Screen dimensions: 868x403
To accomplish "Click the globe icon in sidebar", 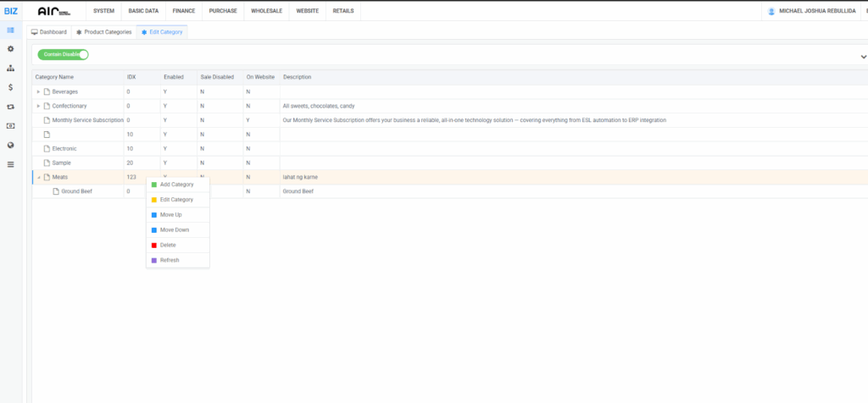I will [10, 145].
